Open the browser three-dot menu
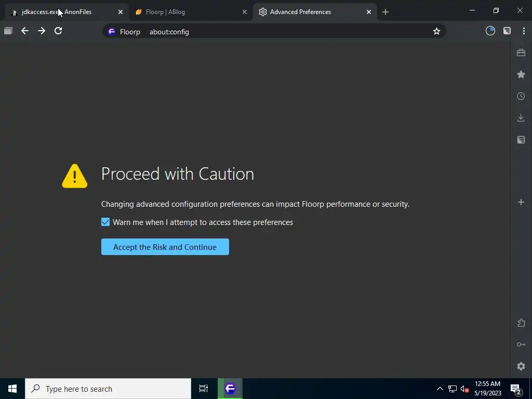 click(x=524, y=31)
